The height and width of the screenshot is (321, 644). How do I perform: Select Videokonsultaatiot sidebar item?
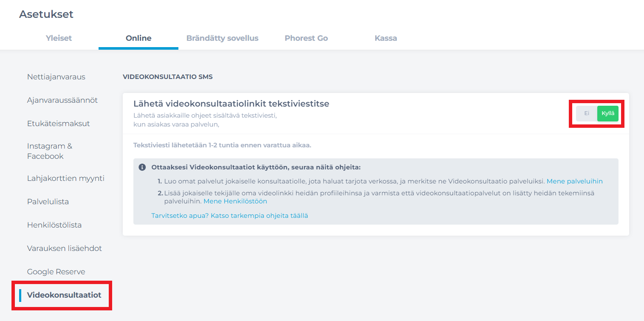pyautogui.click(x=64, y=295)
